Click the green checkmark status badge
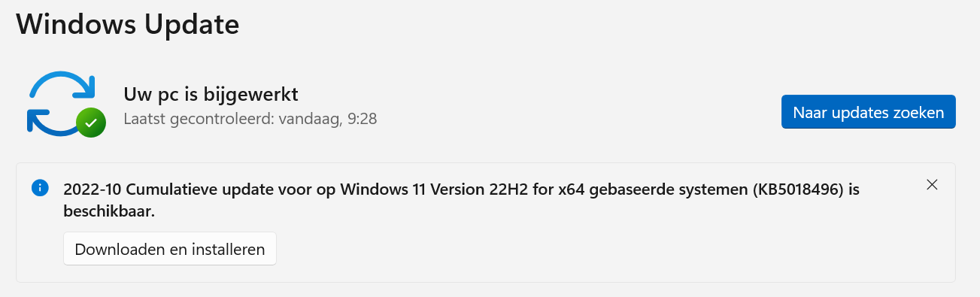This screenshot has height=297, width=980. [x=91, y=122]
